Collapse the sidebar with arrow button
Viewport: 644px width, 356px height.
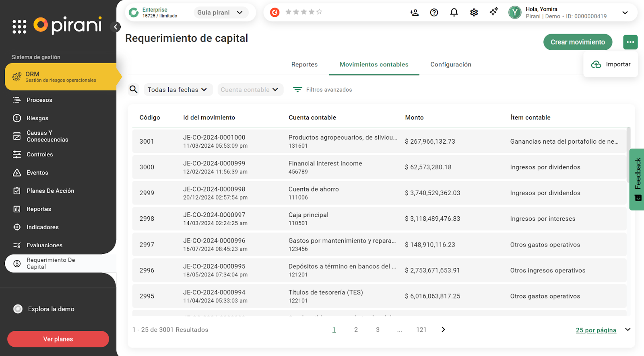(116, 27)
